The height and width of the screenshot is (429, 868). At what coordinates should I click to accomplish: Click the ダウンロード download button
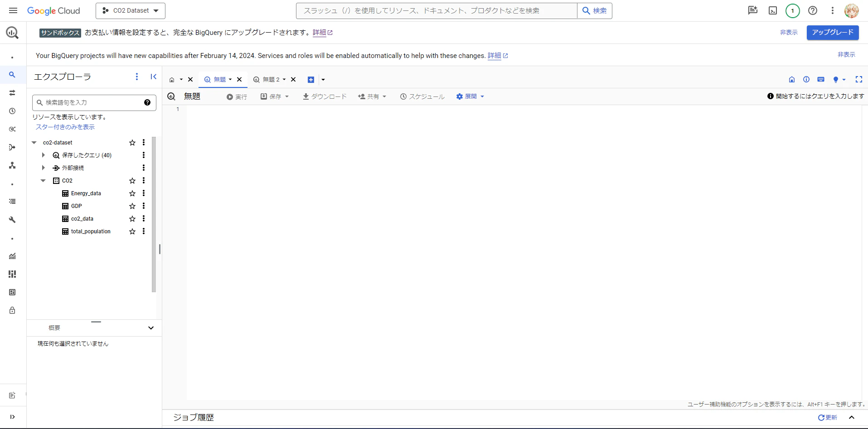pyautogui.click(x=325, y=96)
